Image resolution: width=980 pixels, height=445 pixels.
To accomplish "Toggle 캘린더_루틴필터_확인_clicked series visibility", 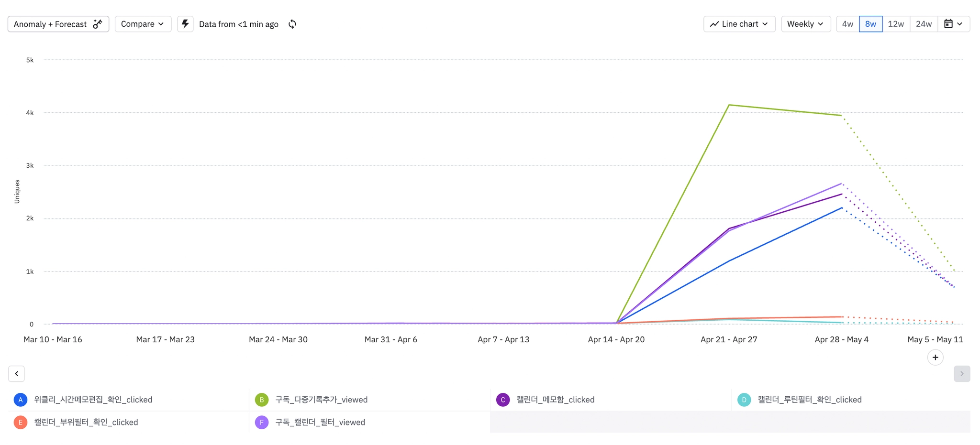I will (809, 400).
